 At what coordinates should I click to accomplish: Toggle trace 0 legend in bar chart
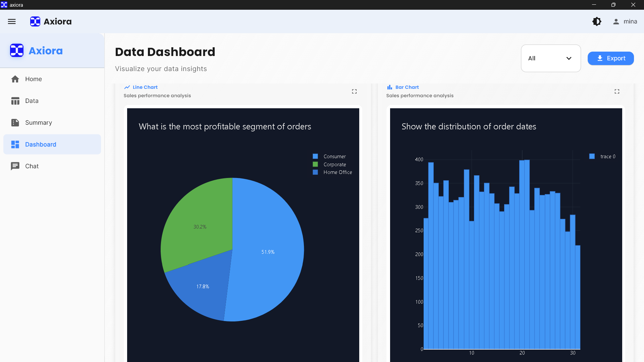(607, 157)
